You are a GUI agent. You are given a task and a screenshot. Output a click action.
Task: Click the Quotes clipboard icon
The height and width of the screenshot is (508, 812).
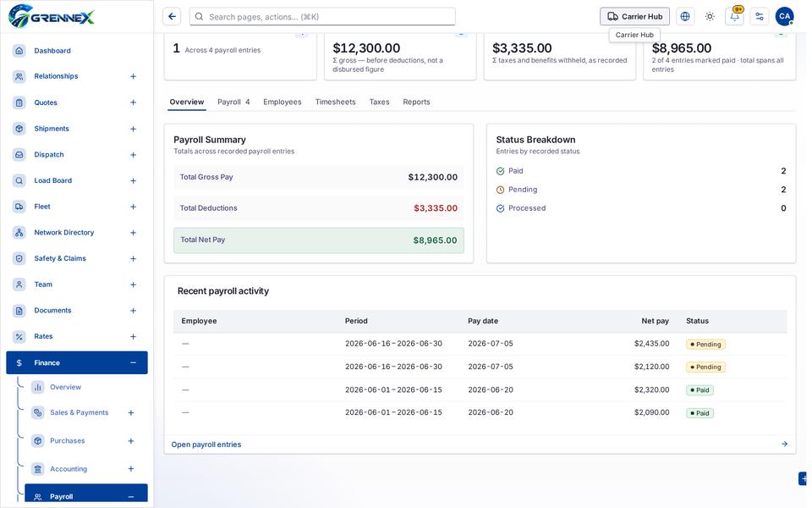[19, 102]
